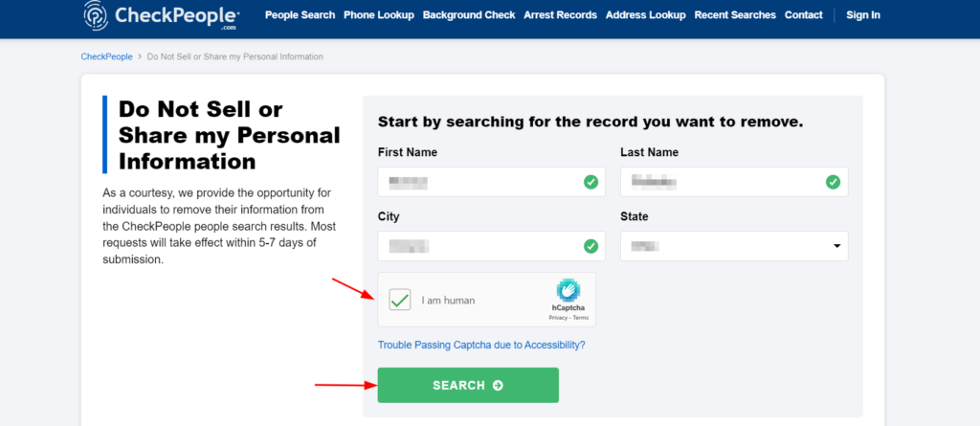Click the CheckPeople fingerprint logo icon

97,14
